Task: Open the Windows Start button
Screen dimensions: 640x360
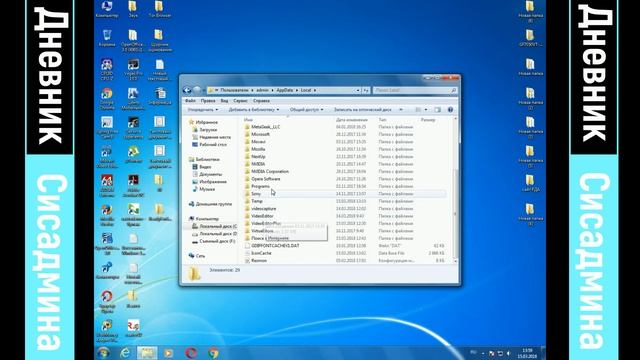Action: click(103, 353)
